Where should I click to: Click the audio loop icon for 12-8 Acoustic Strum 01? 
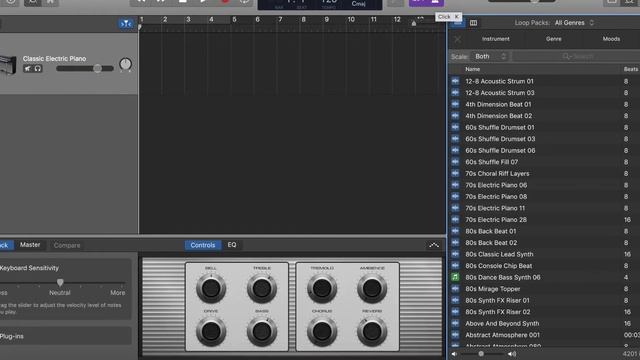(455, 81)
